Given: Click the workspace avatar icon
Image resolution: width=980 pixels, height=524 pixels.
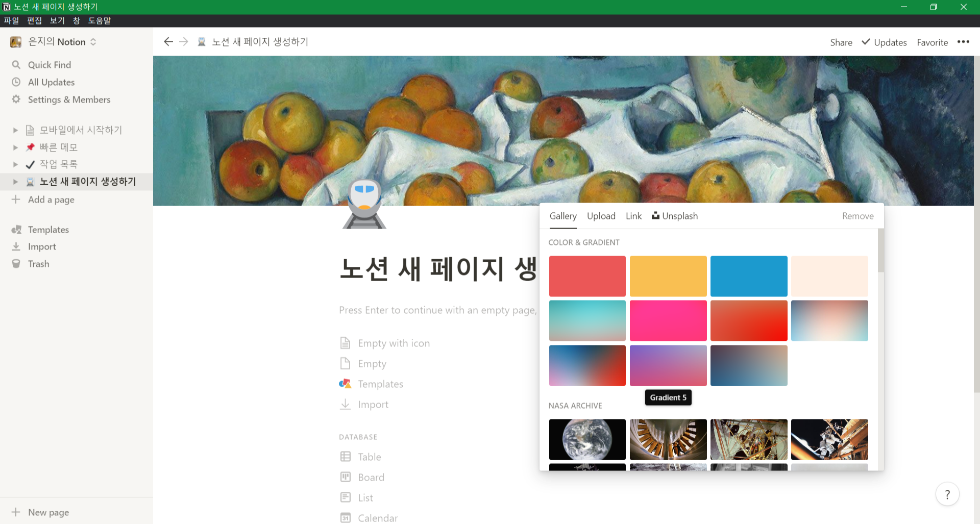Looking at the screenshot, I should click(16, 42).
